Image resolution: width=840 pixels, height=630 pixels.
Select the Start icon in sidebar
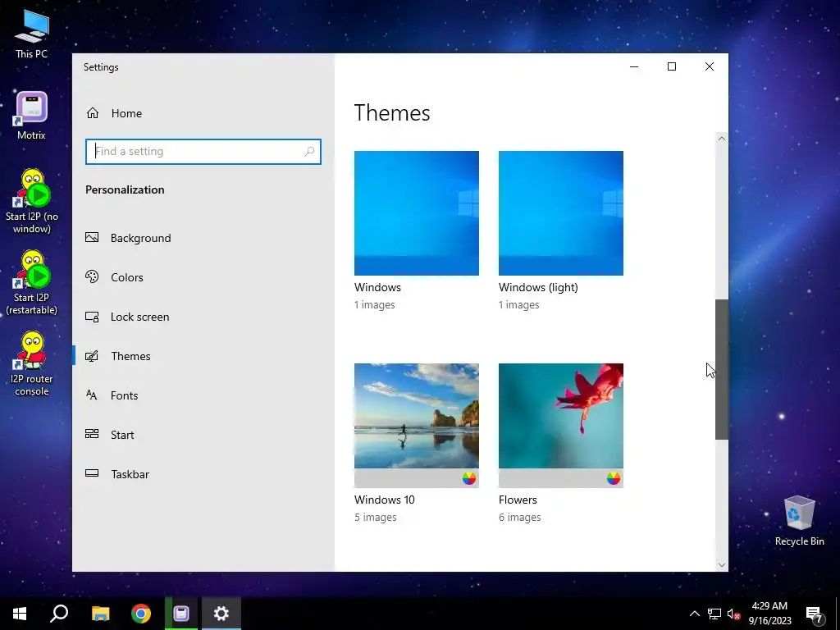click(x=92, y=435)
